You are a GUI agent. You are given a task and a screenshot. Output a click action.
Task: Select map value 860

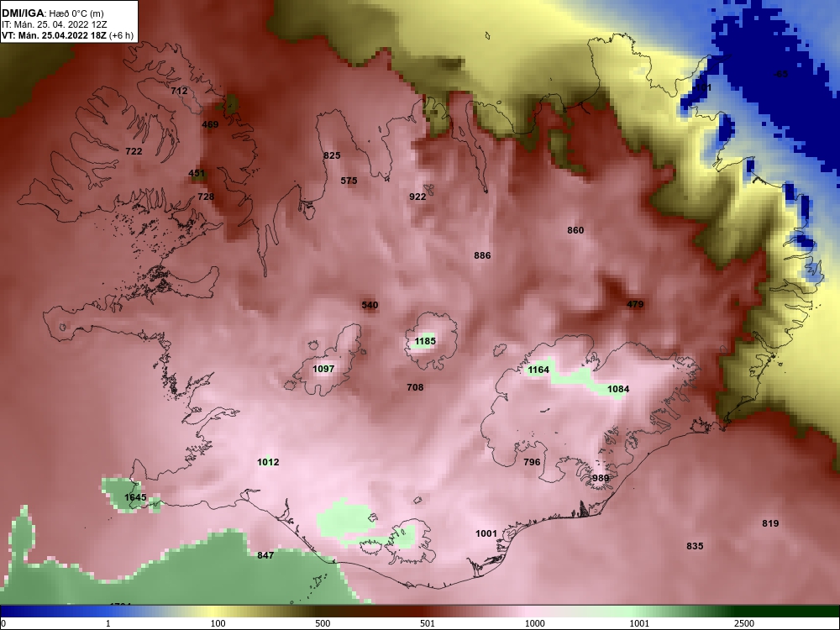pos(575,230)
